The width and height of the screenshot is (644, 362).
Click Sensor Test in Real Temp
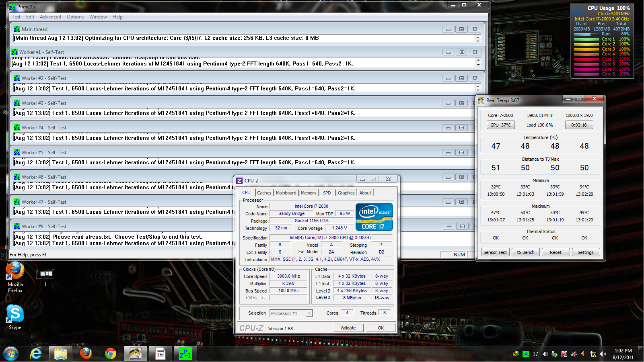click(x=495, y=252)
